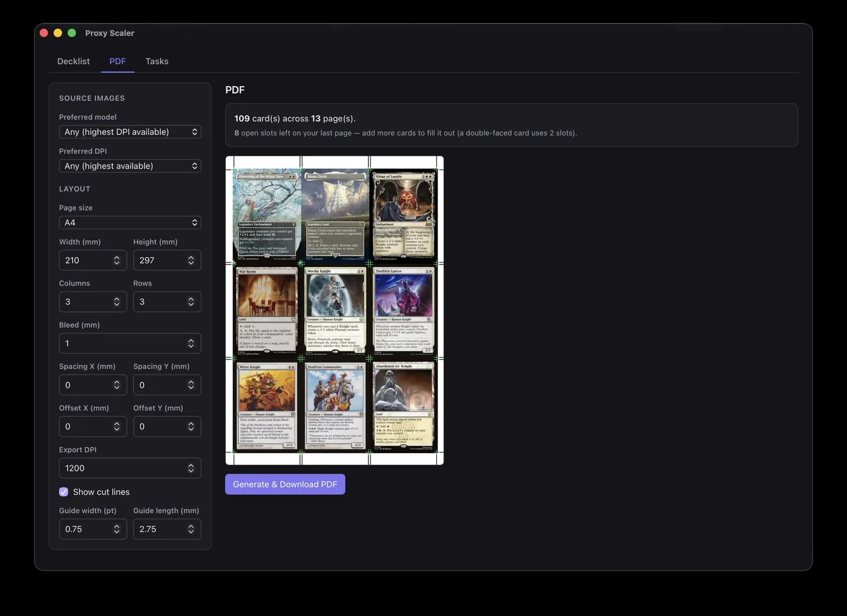Image resolution: width=847 pixels, height=616 pixels.
Task: Click Generate & Download PDF button
Action: (x=285, y=484)
